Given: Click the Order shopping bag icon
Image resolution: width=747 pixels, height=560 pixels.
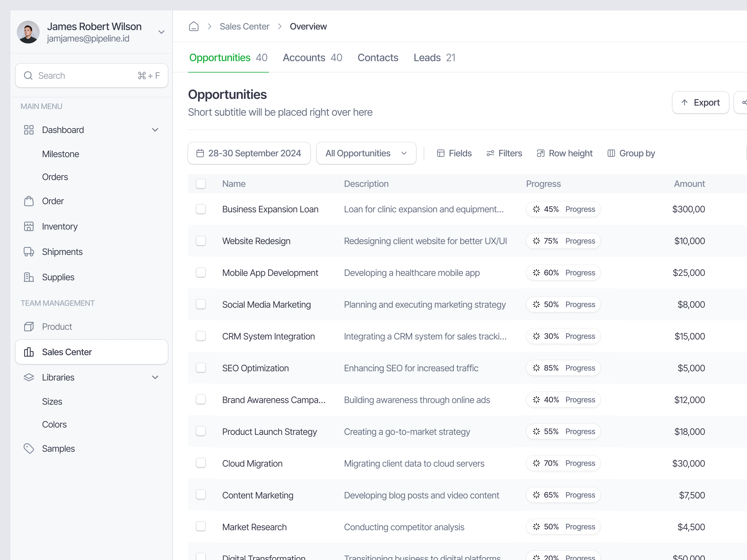Looking at the screenshot, I should (x=29, y=201).
